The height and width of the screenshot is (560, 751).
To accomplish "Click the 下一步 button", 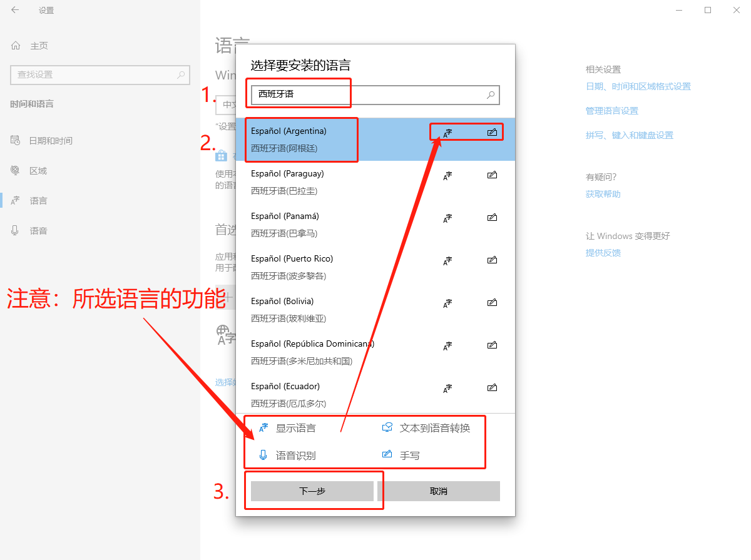I will [x=312, y=491].
